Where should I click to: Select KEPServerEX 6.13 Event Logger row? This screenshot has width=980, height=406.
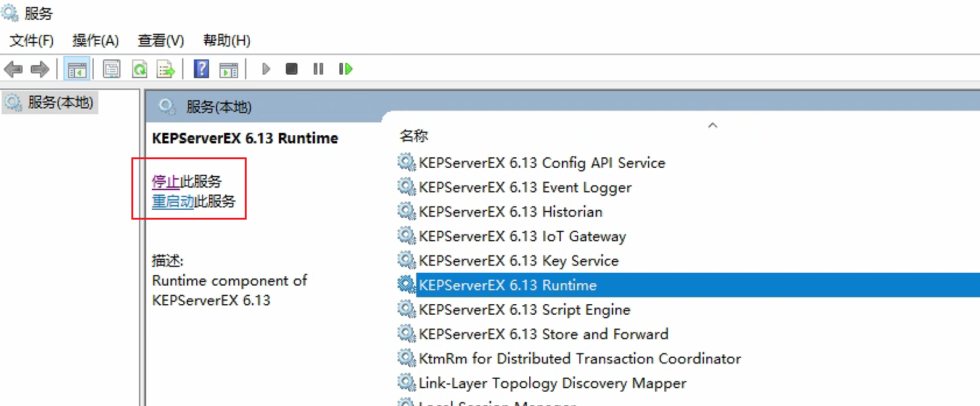688,188
